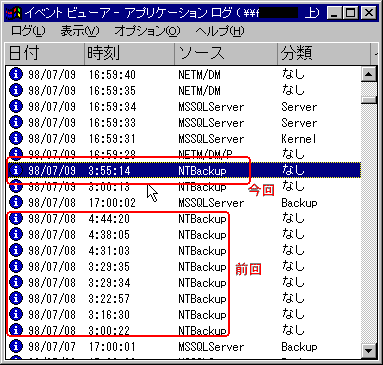
Task: Select time 3:29:34 cell
Action: coord(109,283)
